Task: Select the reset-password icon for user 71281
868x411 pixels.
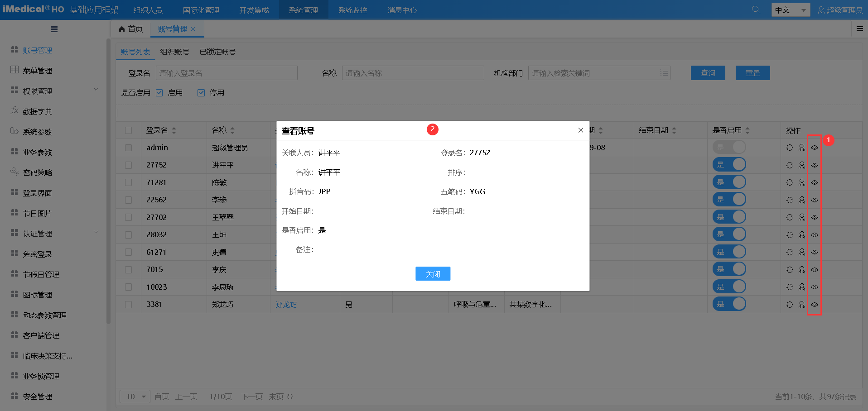Action: pyautogui.click(x=790, y=182)
